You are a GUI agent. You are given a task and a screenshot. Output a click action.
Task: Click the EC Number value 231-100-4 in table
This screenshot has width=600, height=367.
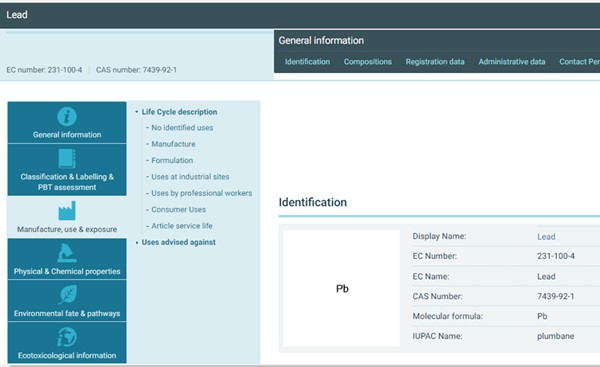556,256
